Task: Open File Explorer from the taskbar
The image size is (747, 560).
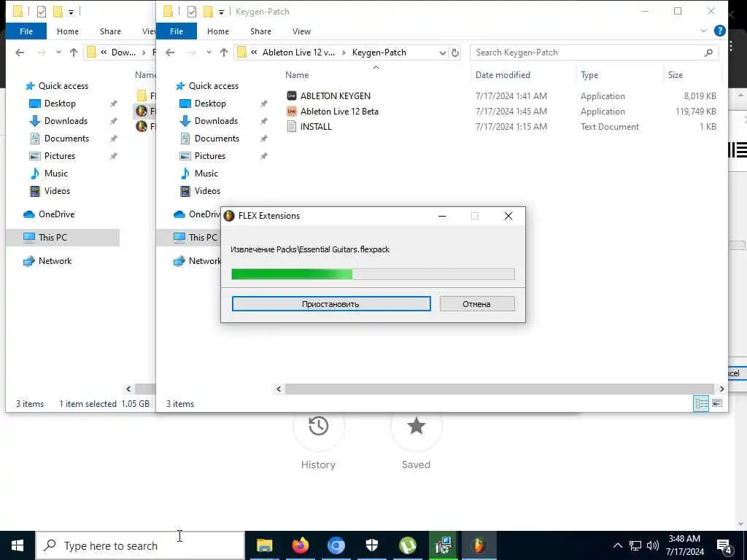Action: [x=264, y=545]
